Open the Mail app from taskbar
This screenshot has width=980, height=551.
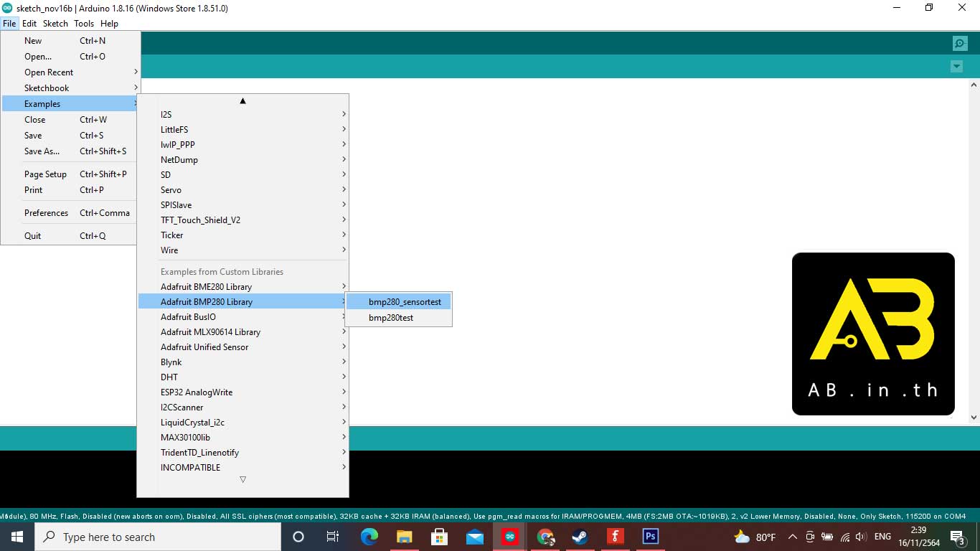[474, 537]
